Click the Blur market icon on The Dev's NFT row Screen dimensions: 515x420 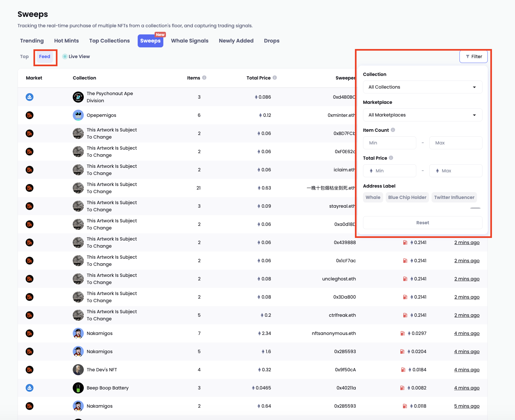coord(30,370)
